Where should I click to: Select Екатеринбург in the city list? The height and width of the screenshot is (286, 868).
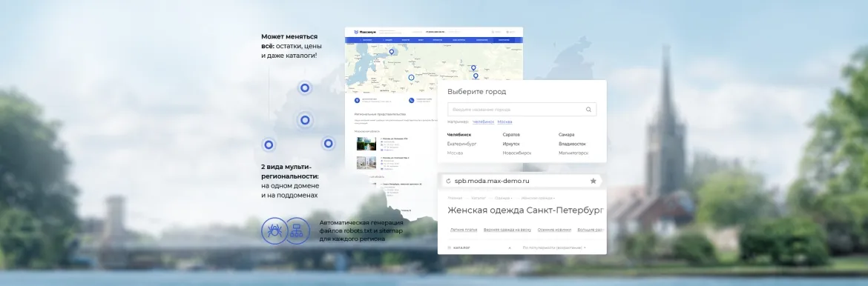click(461, 144)
